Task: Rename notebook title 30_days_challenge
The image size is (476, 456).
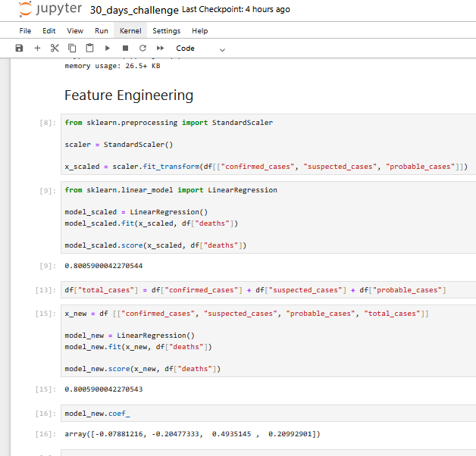Action: click(134, 11)
